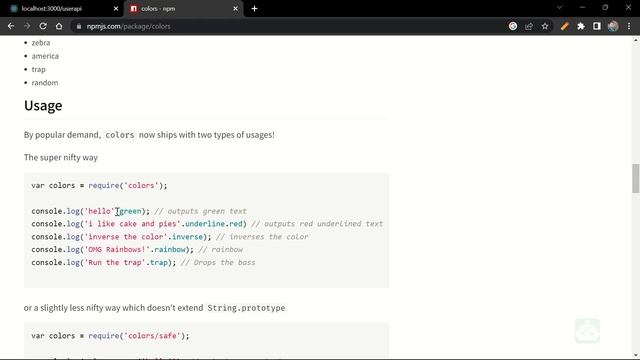The image size is (640, 360).
Task: Open a new browser tab
Action: pyautogui.click(x=254, y=9)
